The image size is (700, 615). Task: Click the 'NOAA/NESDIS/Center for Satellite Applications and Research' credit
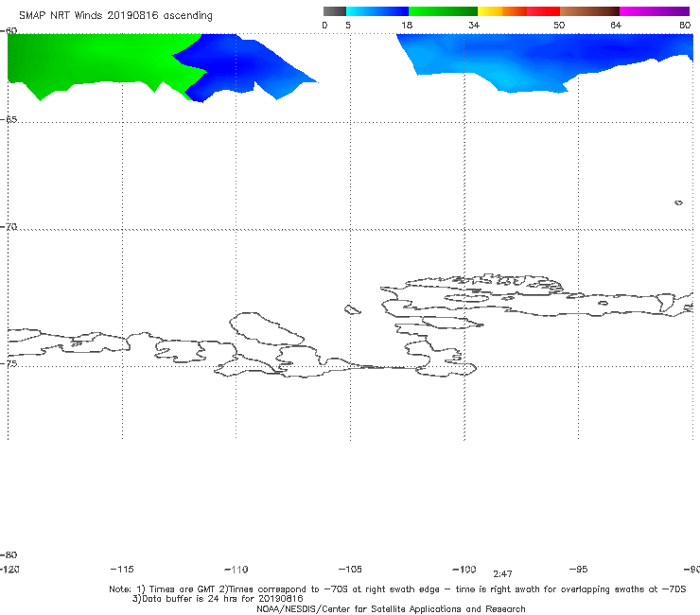pos(391,609)
